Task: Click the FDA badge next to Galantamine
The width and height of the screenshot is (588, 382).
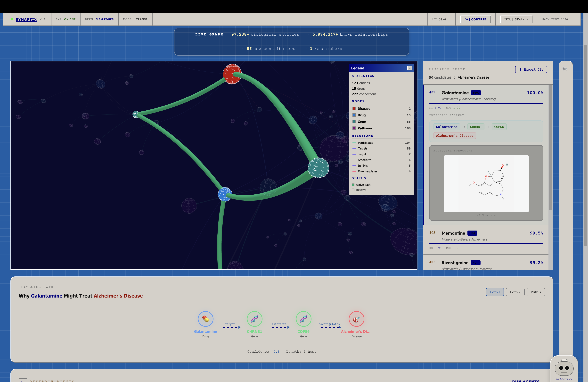Action: tap(476, 93)
